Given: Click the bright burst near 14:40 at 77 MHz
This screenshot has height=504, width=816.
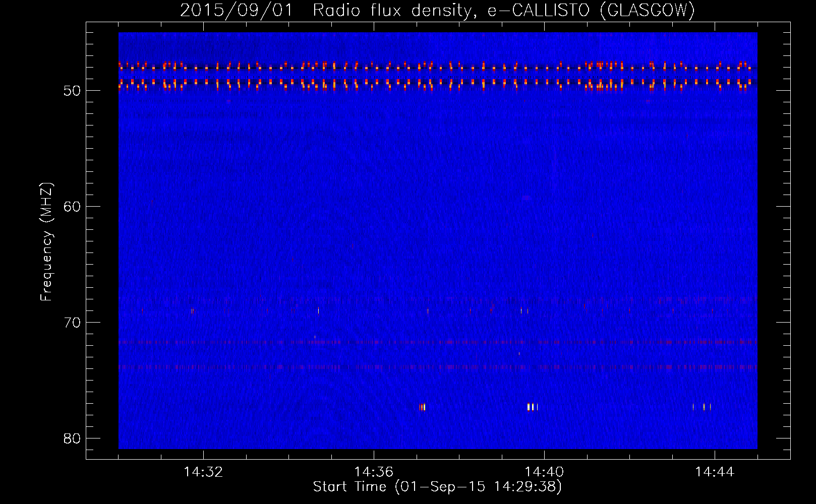Looking at the screenshot, I should pos(533,407).
